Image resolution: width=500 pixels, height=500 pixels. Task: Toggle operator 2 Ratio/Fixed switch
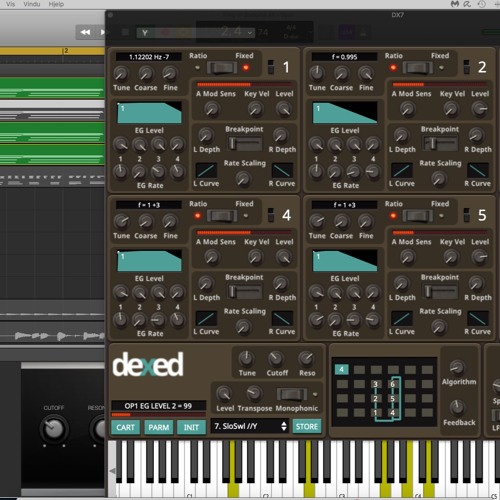click(x=417, y=68)
